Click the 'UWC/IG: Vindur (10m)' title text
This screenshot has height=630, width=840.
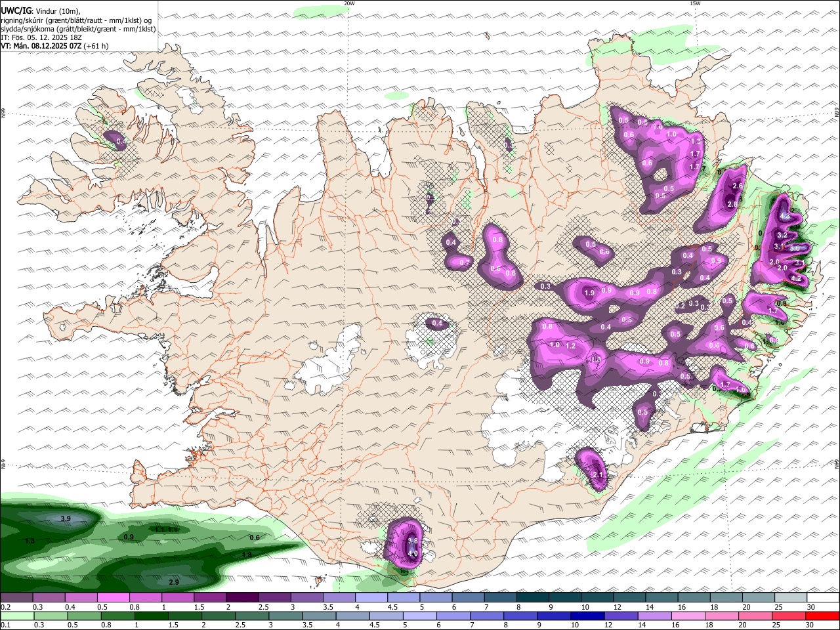coord(40,11)
